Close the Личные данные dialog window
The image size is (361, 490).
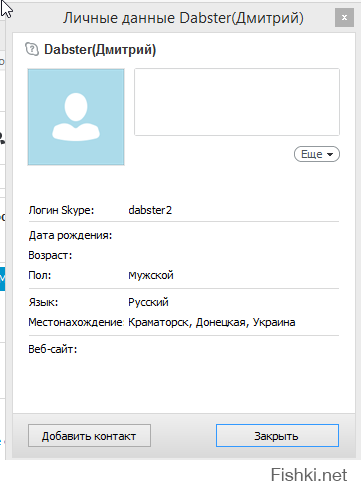[344, 17]
